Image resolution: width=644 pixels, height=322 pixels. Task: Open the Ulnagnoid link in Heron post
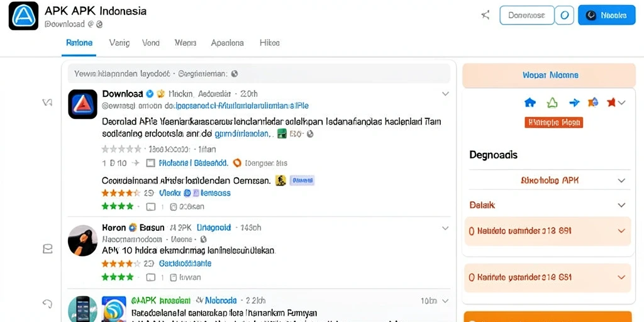pyautogui.click(x=214, y=228)
